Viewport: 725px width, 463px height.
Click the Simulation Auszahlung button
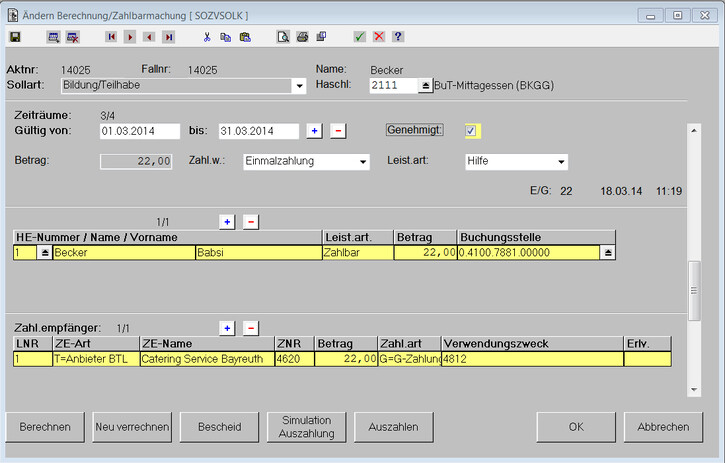coord(305,427)
